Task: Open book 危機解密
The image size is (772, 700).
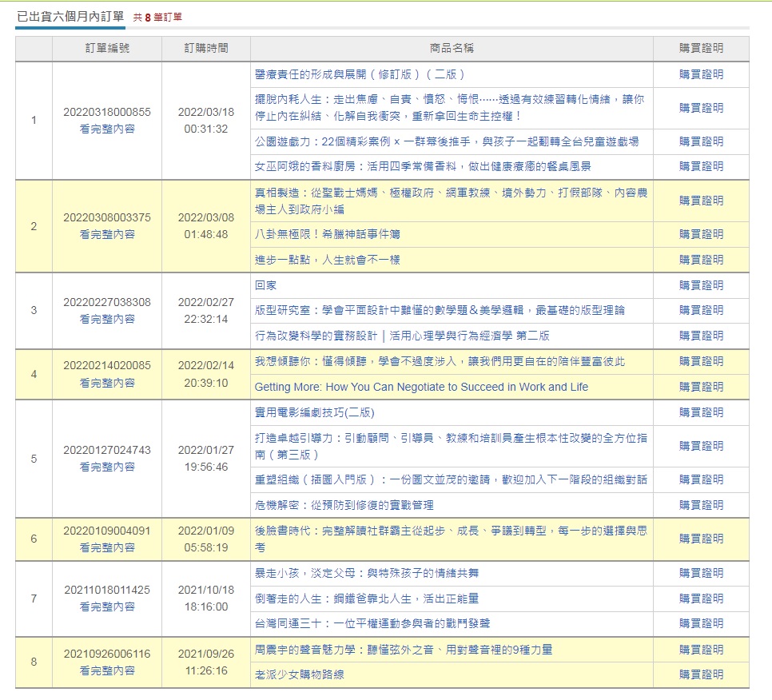Action: [x=344, y=505]
